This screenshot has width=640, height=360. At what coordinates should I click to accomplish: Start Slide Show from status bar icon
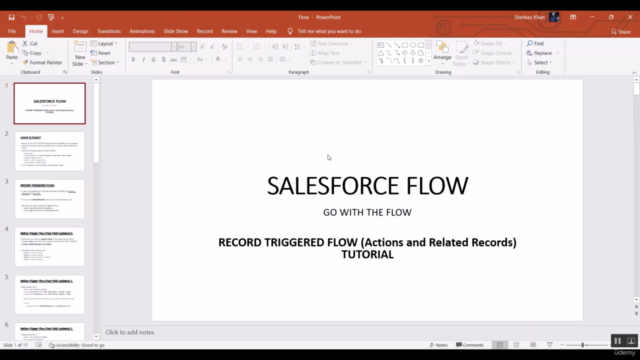pyautogui.click(x=550, y=345)
